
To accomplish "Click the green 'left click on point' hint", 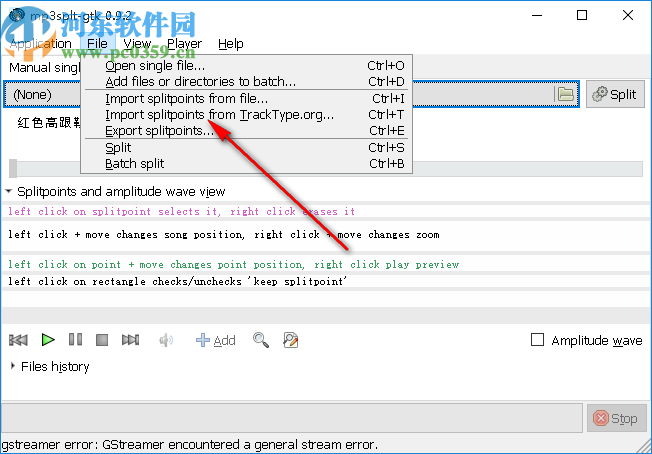I will 234,264.
